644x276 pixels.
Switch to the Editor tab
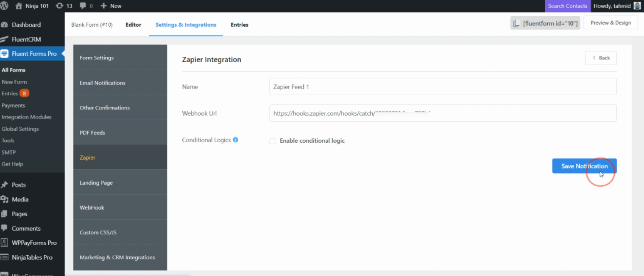point(133,25)
